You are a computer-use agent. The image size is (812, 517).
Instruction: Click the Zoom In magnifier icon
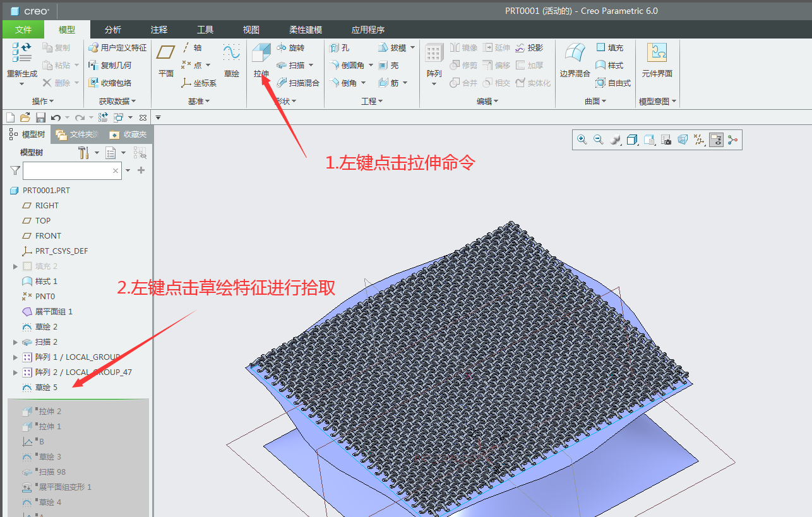click(x=582, y=140)
